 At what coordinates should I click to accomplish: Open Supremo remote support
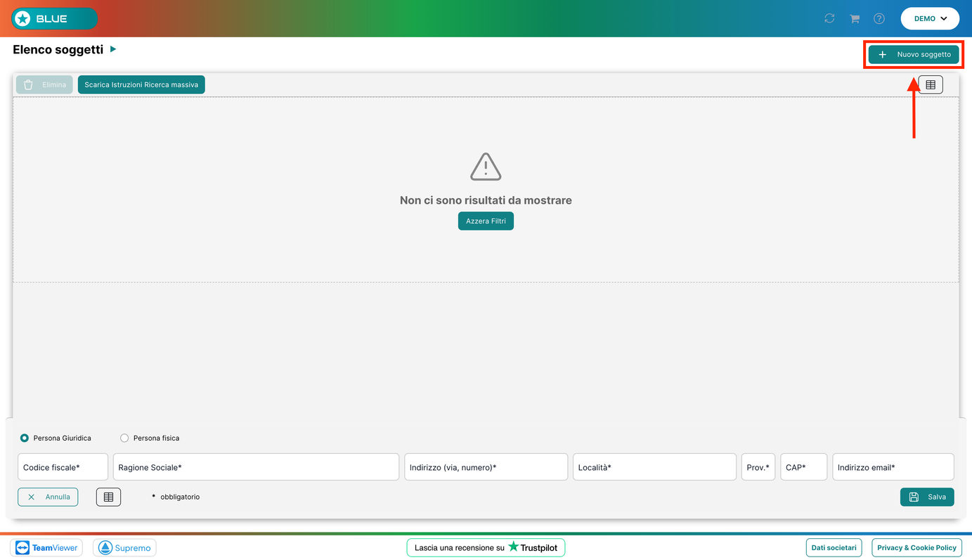124,547
